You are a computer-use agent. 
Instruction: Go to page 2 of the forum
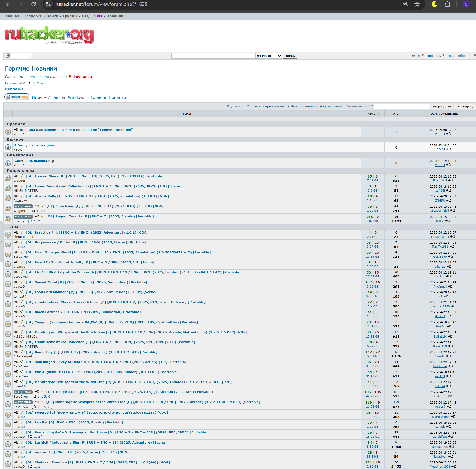[34, 83]
